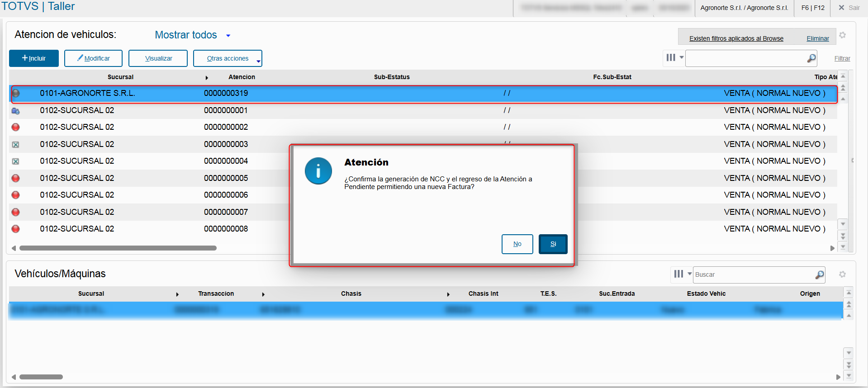868x388 pixels.
Task: Confirm the dialog by clicking Si
Action: [553, 244]
